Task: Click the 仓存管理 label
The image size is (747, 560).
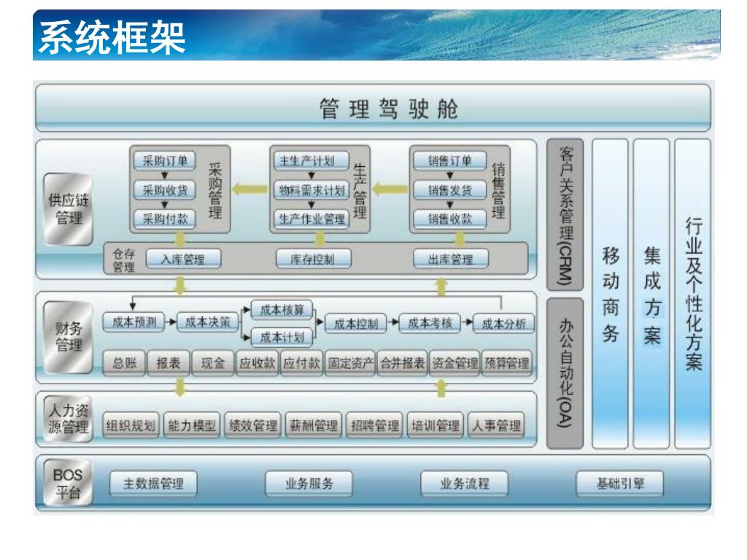Action: [124, 260]
